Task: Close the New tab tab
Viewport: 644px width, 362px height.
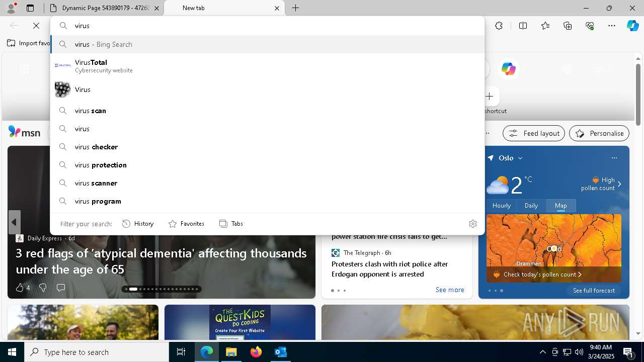Action: tap(277, 8)
